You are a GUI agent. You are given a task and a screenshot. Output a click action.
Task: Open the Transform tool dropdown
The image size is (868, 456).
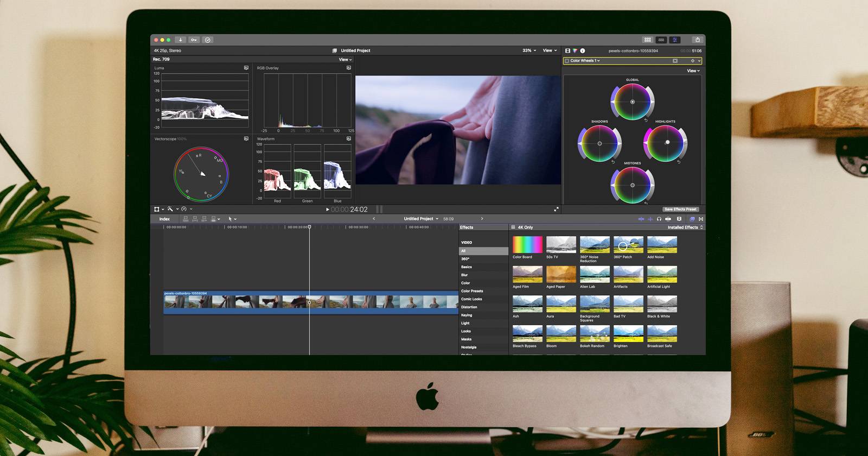click(x=159, y=209)
